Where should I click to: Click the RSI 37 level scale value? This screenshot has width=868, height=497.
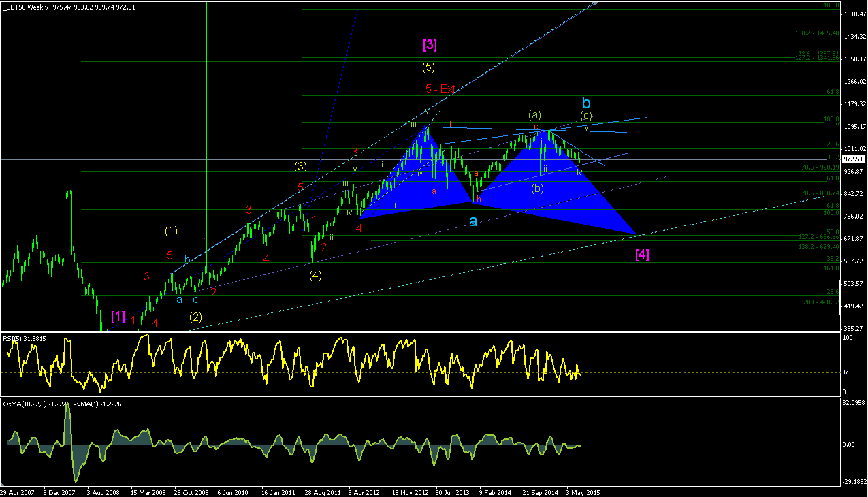pos(846,373)
